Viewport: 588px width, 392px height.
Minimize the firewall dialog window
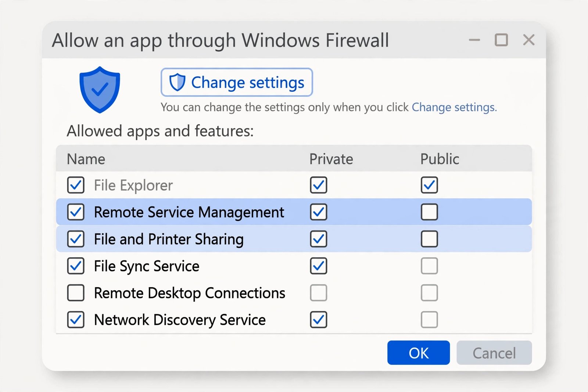point(474,40)
